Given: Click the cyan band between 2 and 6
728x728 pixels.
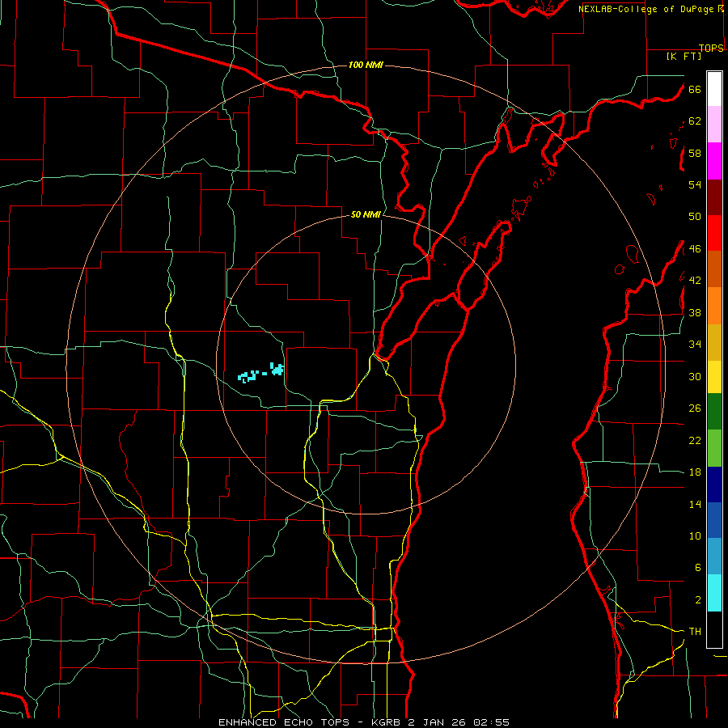Looking at the screenshot, I should (714, 593).
